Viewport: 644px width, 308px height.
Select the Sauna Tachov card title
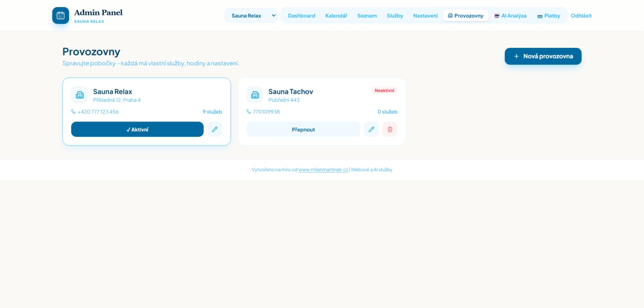pos(290,92)
